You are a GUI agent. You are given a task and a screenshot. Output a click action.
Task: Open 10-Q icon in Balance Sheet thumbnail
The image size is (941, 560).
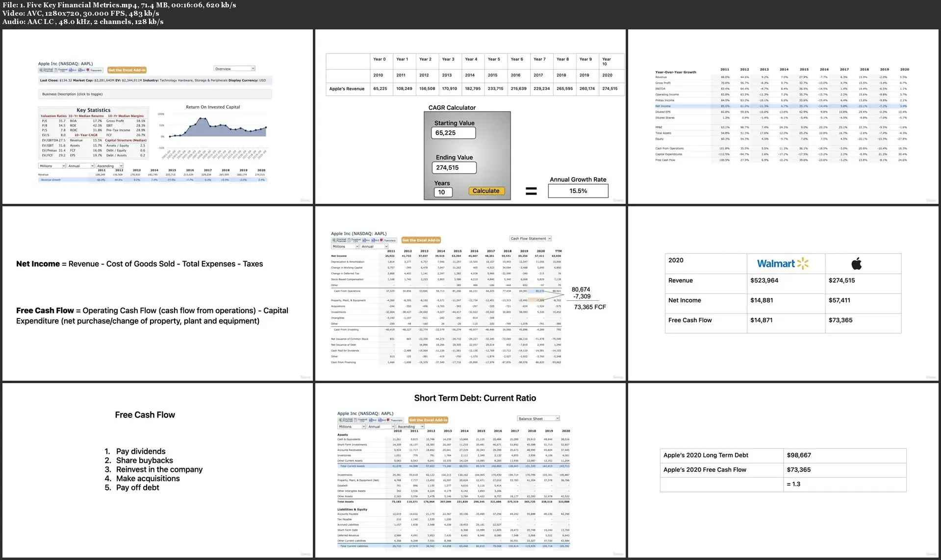pyautogui.click(x=381, y=420)
